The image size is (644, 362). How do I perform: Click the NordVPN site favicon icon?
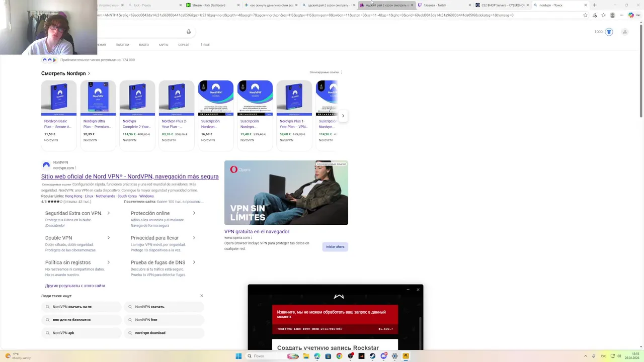pyautogui.click(x=46, y=165)
